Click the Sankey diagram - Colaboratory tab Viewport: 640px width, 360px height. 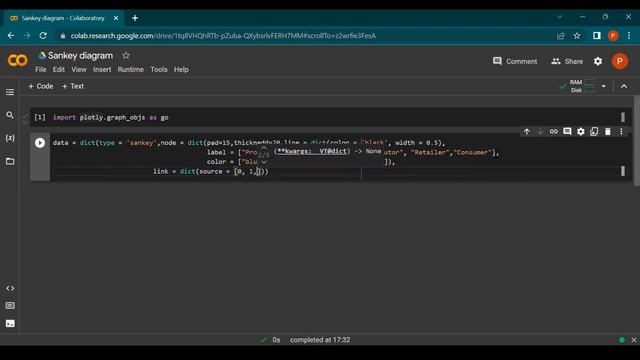click(63, 18)
